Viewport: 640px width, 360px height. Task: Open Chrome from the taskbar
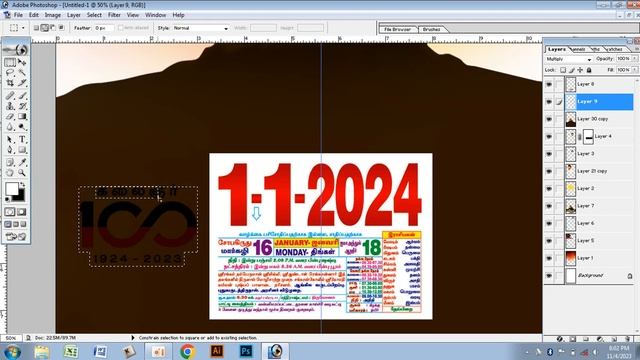[x=188, y=351]
